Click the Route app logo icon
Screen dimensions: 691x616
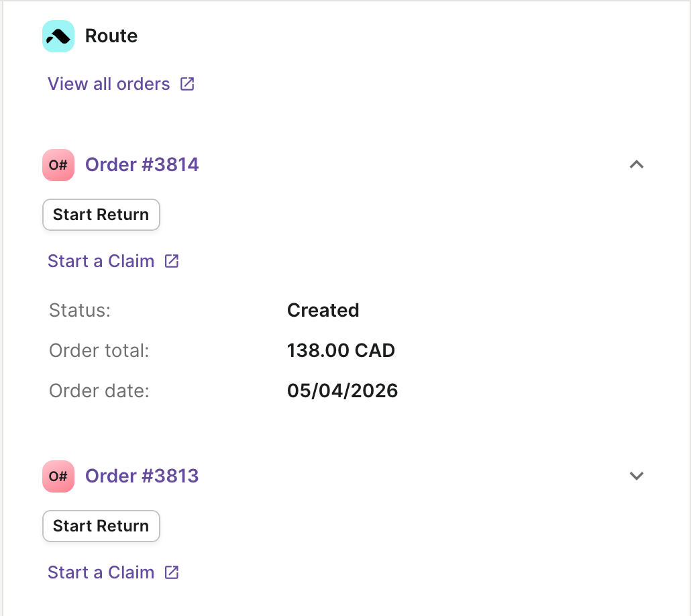pos(58,36)
